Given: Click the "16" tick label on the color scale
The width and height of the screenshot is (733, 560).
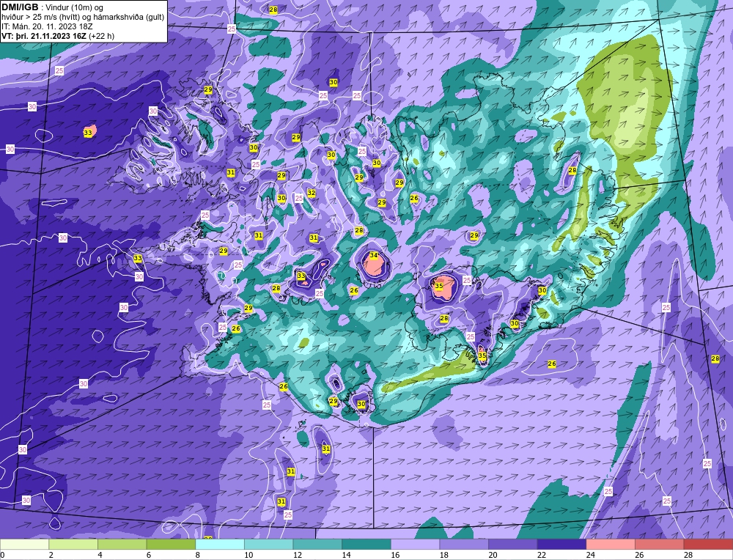Looking at the screenshot, I should tap(395, 555).
